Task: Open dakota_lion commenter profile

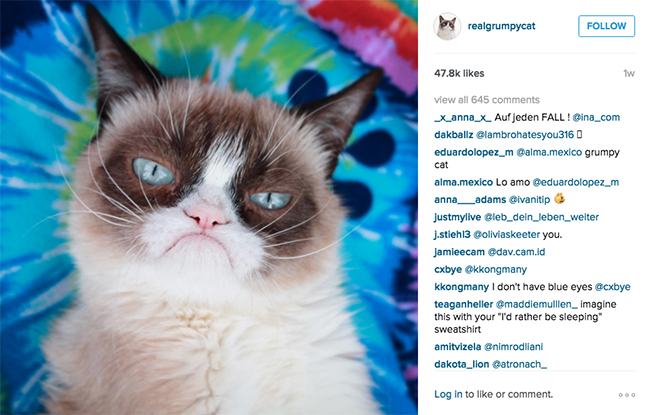Action: (x=462, y=364)
